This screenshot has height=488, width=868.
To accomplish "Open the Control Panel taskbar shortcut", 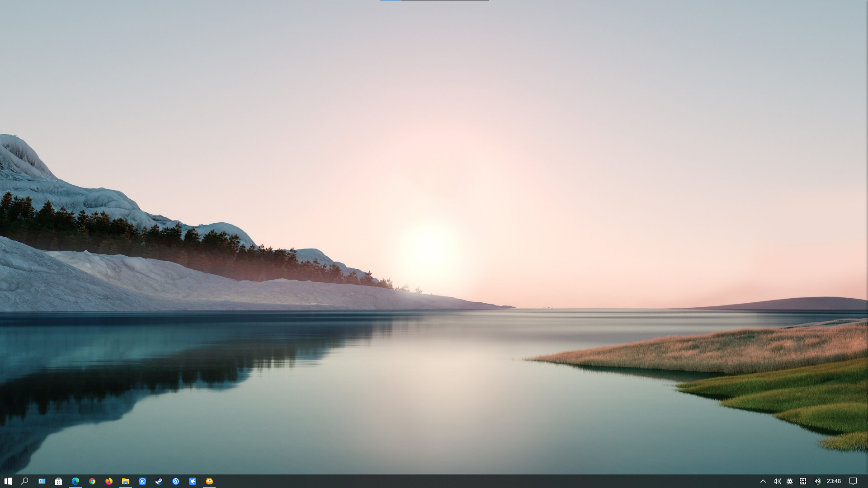I will click(x=42, y=481).
